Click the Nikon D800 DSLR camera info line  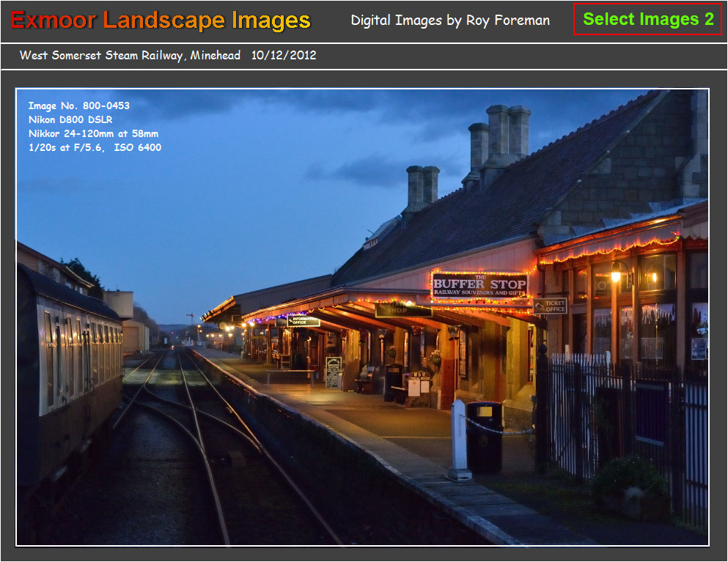pos(70,120)
